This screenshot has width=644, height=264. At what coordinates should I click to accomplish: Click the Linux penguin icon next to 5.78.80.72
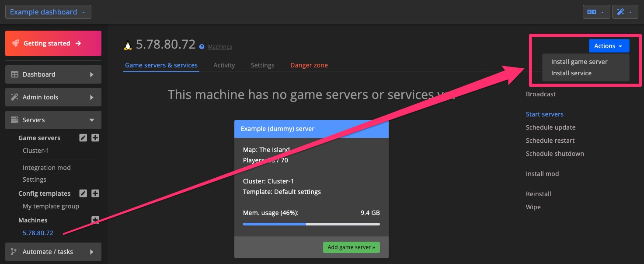127,44
